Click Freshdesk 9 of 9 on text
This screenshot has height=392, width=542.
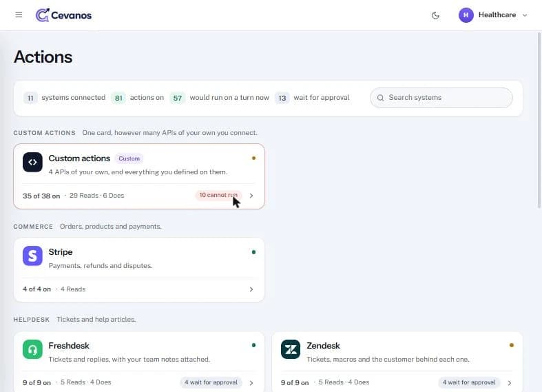(x=37, y=382)
